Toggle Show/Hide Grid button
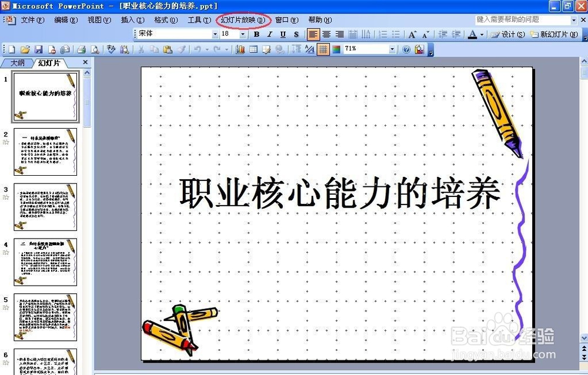The height and width of the screenshot is (375, 588). [x=323, y=49]
